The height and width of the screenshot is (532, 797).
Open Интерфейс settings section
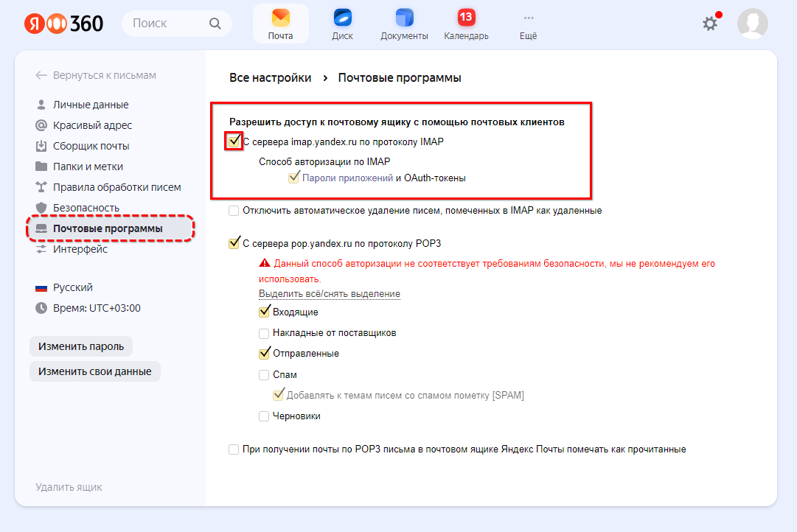[x=80, y=249]
